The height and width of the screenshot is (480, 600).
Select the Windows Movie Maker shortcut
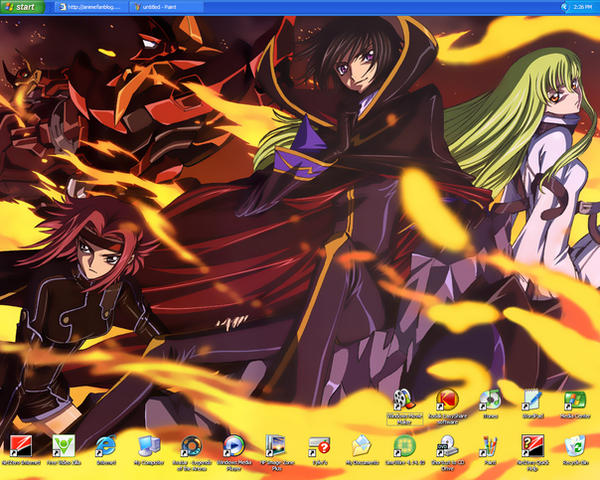[x=404, y=406]
